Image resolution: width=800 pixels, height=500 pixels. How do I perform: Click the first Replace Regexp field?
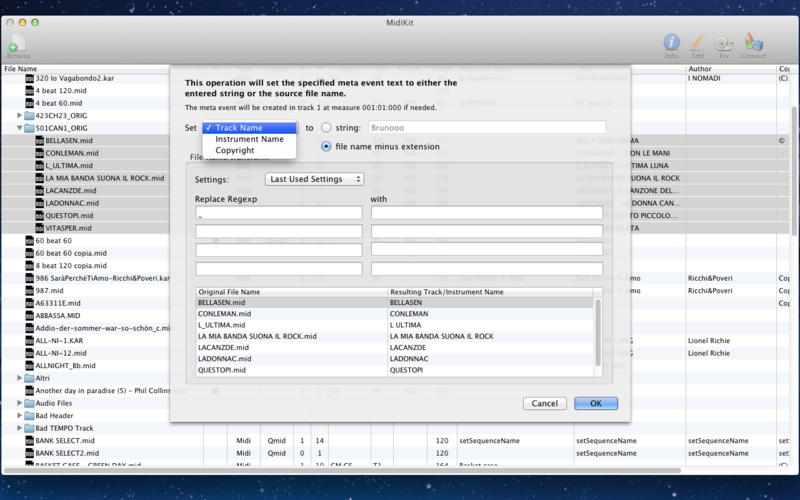pyautogui.click(x=279, y=213)
